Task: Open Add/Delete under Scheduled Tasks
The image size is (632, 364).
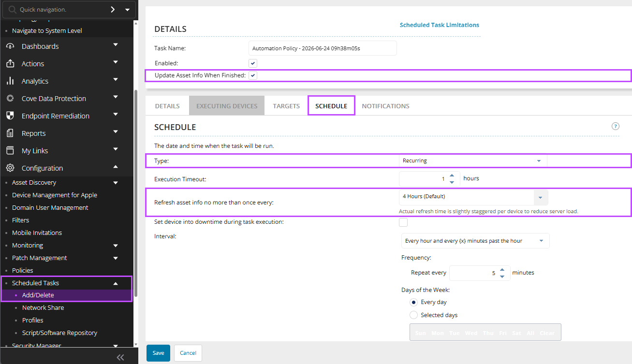Action: point(38,295)
